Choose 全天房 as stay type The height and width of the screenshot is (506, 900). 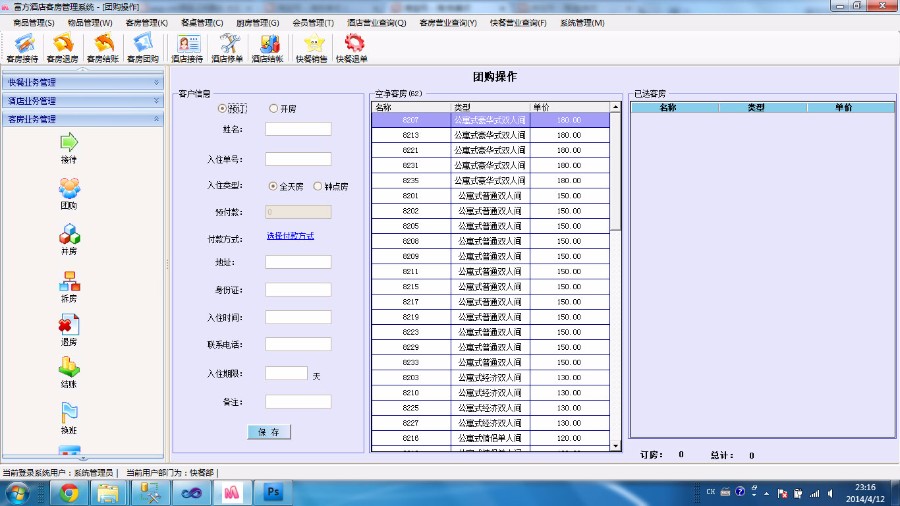(273, 186)
